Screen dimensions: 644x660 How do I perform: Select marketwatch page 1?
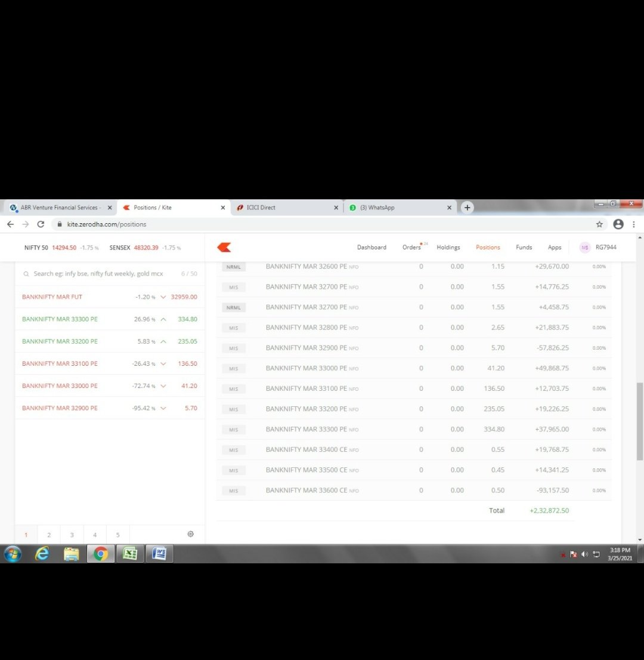coord(26,535)
